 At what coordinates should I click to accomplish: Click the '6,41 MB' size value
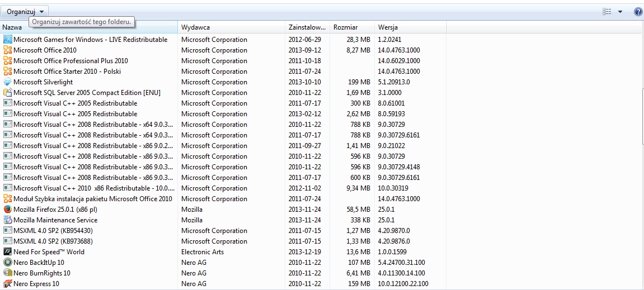coord(358,273)
